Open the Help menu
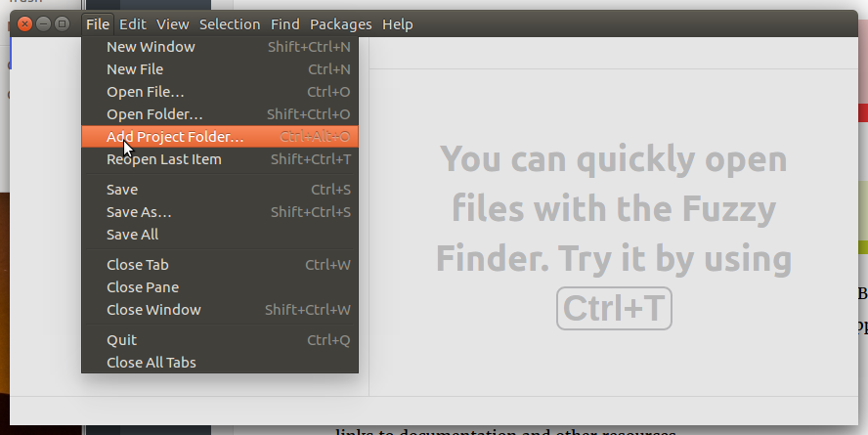Screen dimensions: 868x435 (x=398, y=24)
